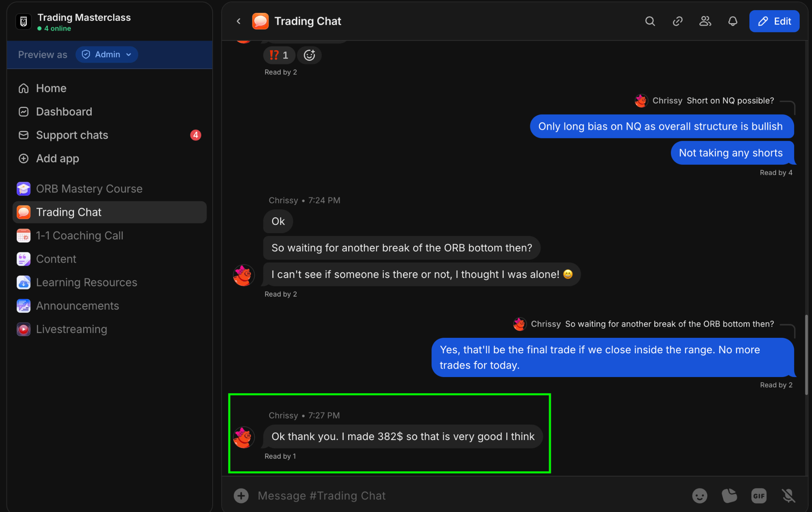Focus the Message #Trading Chat input
The height and width of the screenshot is (512, 812).
click(x=469, y=496)
